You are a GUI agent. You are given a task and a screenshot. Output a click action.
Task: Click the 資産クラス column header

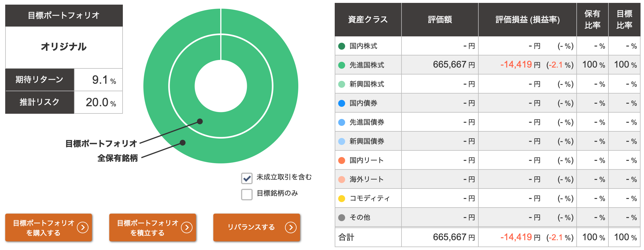point(368,20)
